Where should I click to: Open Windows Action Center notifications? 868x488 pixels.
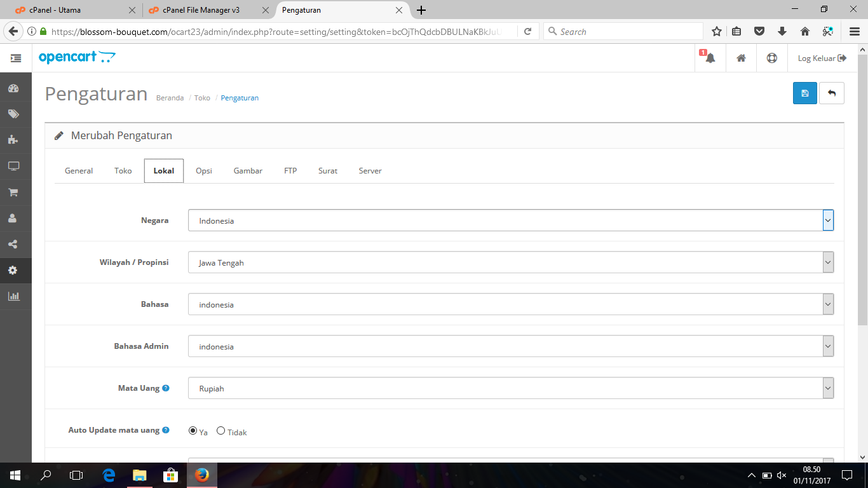[847, 475]
